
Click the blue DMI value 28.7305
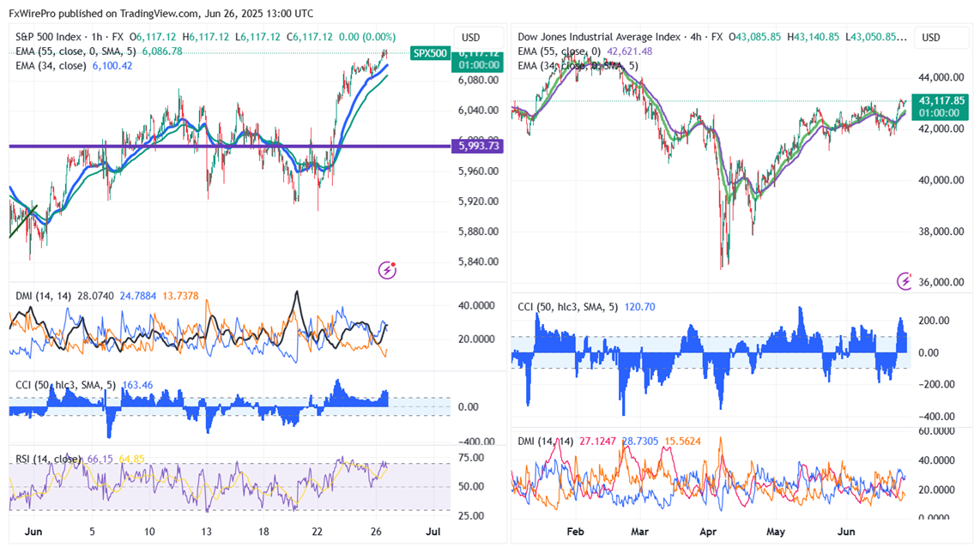click(639, 441)
